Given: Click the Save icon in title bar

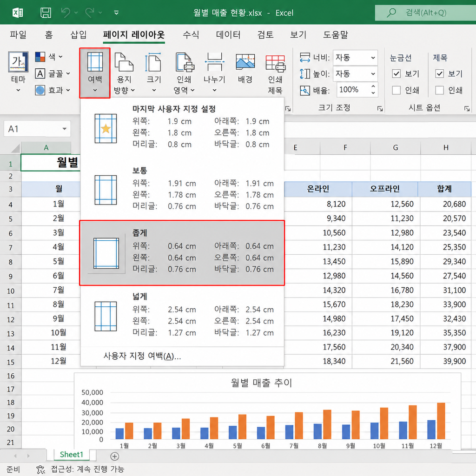Looking at the screenshot, I should (46, 13).
